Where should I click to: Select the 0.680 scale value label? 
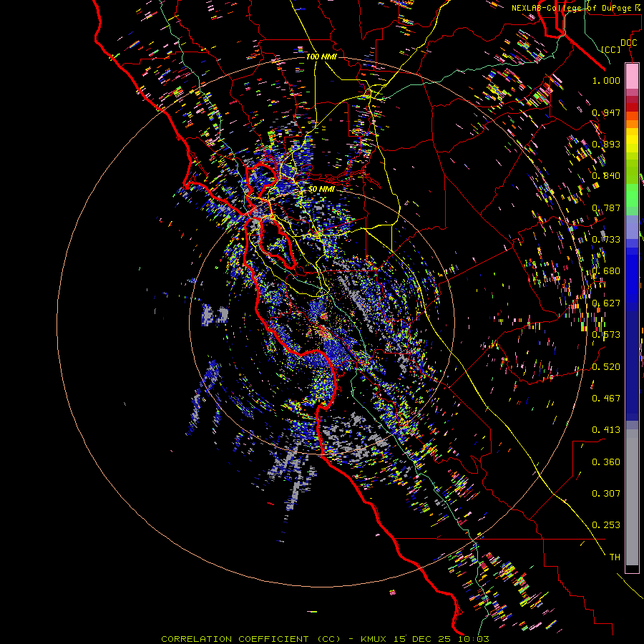coord(606,271)
